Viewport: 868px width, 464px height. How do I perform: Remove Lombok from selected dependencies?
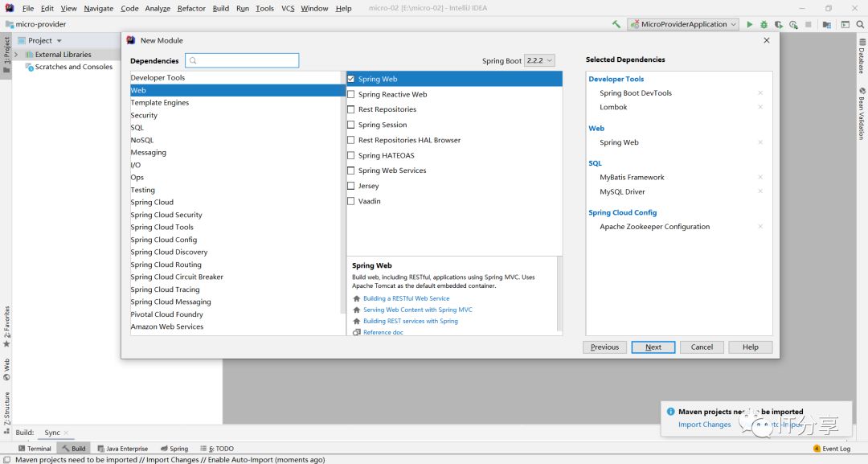pos(760,107)
